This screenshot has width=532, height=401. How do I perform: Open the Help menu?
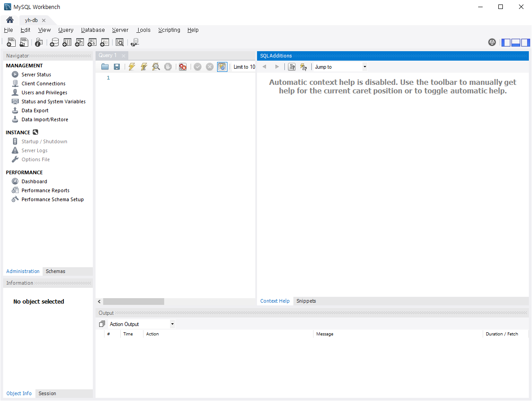click(x=193, y=30)
